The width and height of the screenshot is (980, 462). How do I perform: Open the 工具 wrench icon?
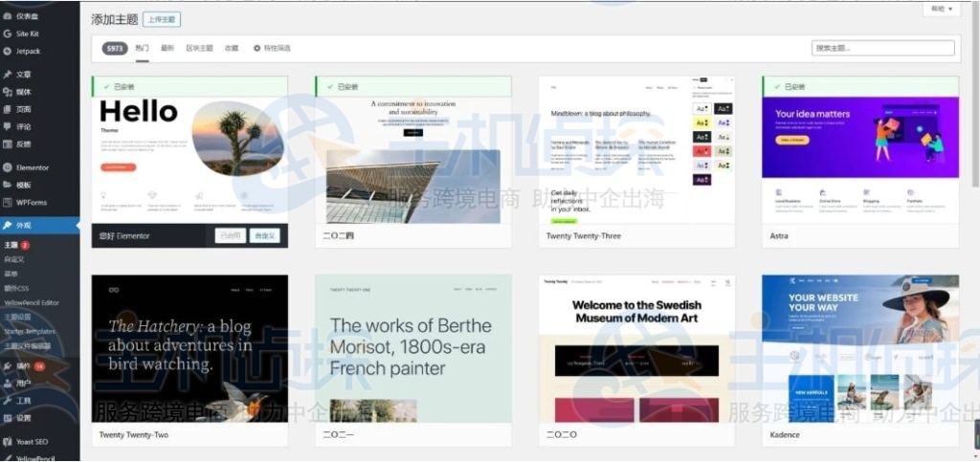8,401
